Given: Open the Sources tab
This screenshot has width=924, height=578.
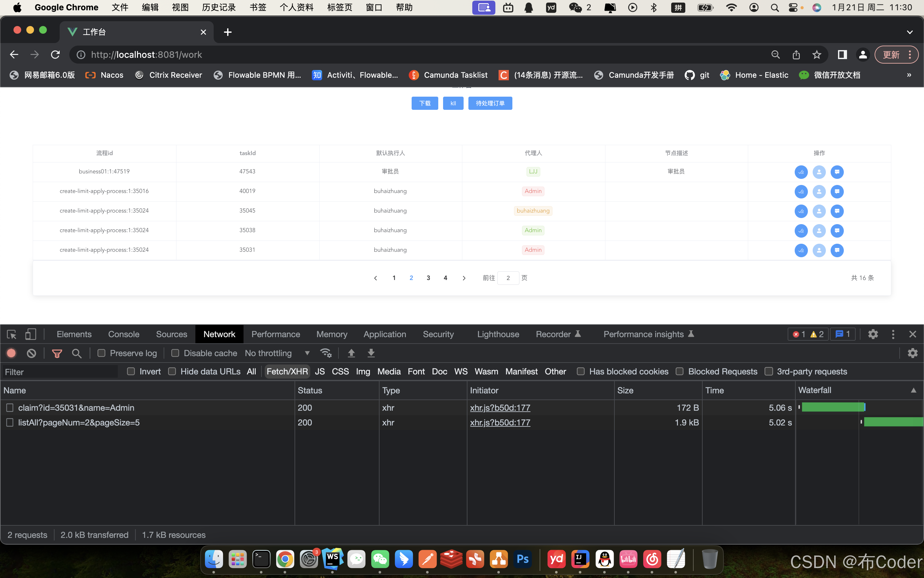Looking at the screenshot, I should point(171,335).
